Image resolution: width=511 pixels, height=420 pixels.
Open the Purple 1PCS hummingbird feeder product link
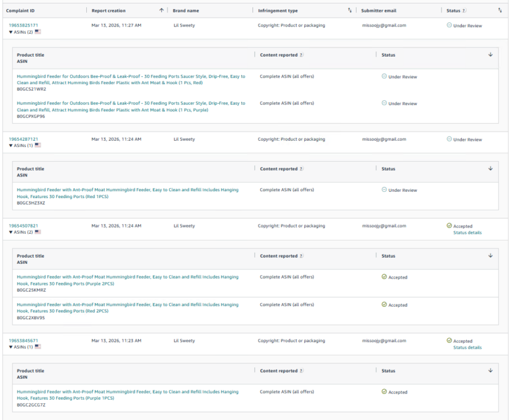[127, 395]
